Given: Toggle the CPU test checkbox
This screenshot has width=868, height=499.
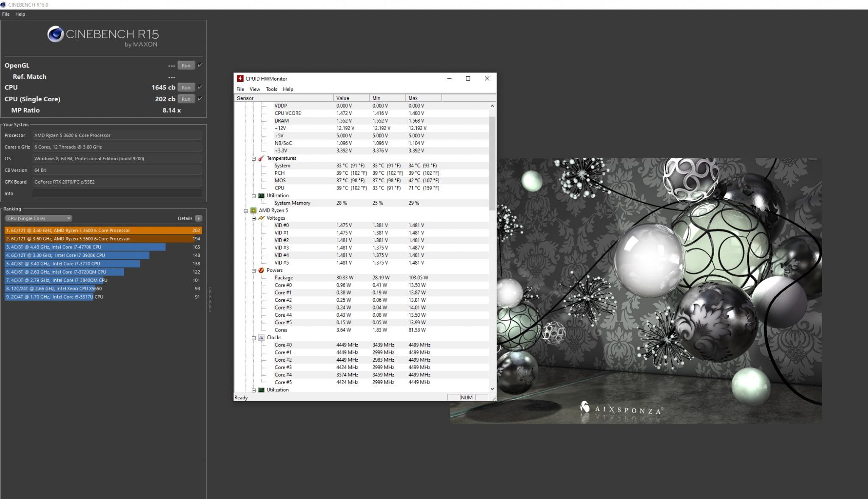Looking at the screenshot, I should [200, 87].
